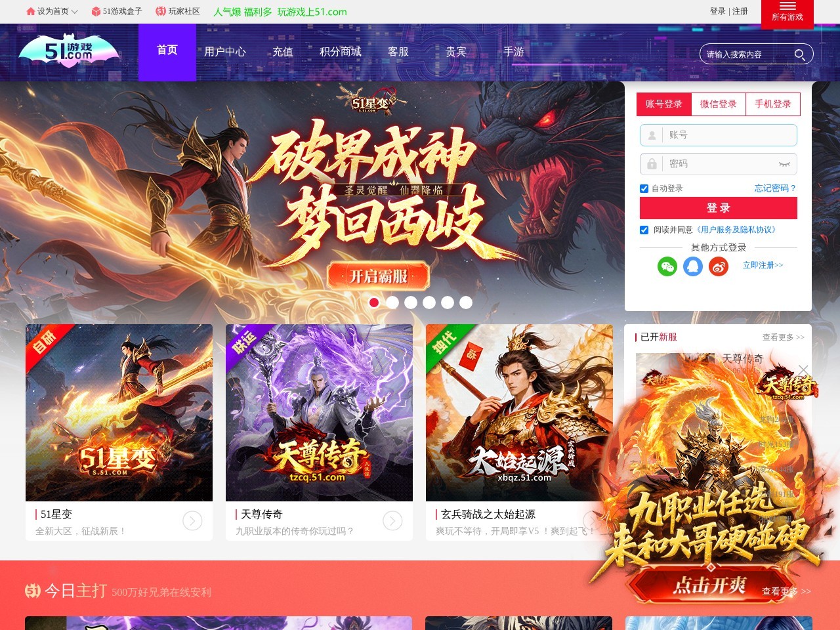Select the third banner carousel dot
The image size is (840, 630).
coord(411,303)
